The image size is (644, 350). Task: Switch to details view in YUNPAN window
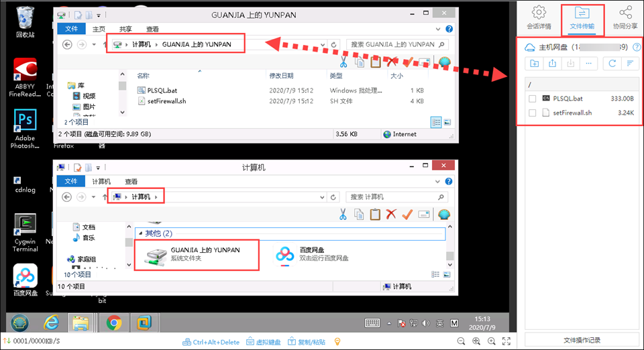tap(436, 122)
